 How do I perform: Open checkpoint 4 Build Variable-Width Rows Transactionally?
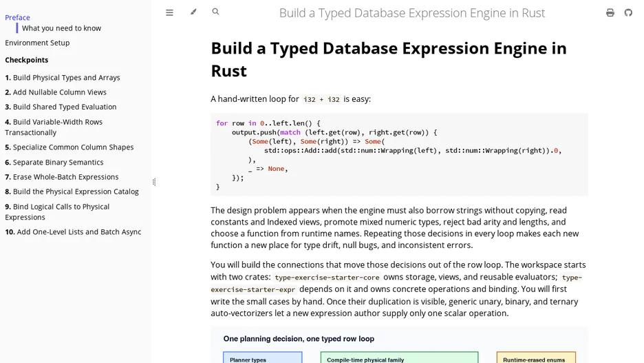[54, 127]
